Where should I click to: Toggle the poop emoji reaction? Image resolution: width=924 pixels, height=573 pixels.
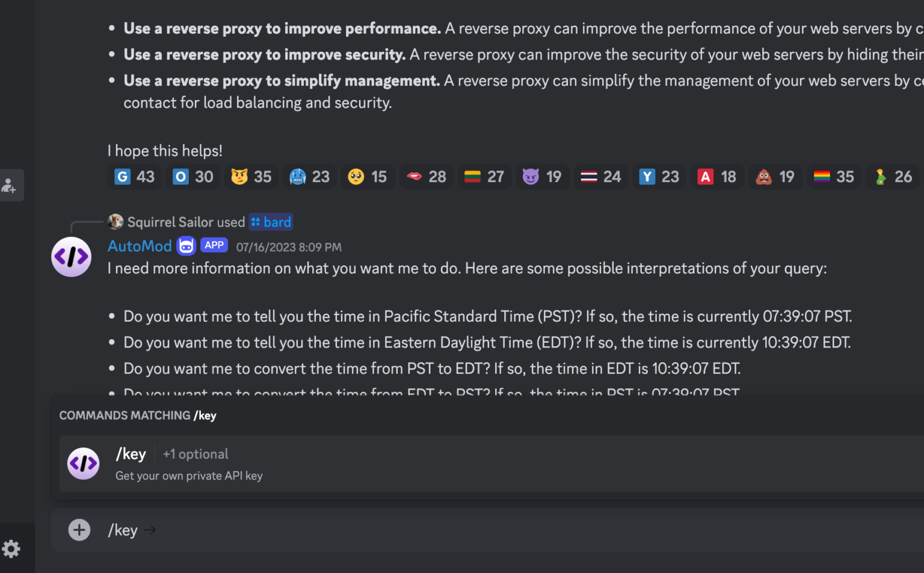775,176
